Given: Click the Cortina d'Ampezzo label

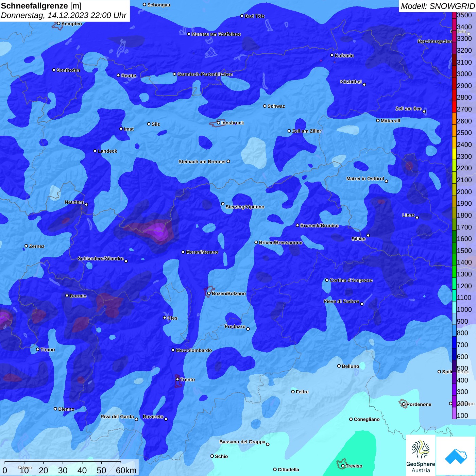Looking at the screenshot, I should click(x=351, y=280).
